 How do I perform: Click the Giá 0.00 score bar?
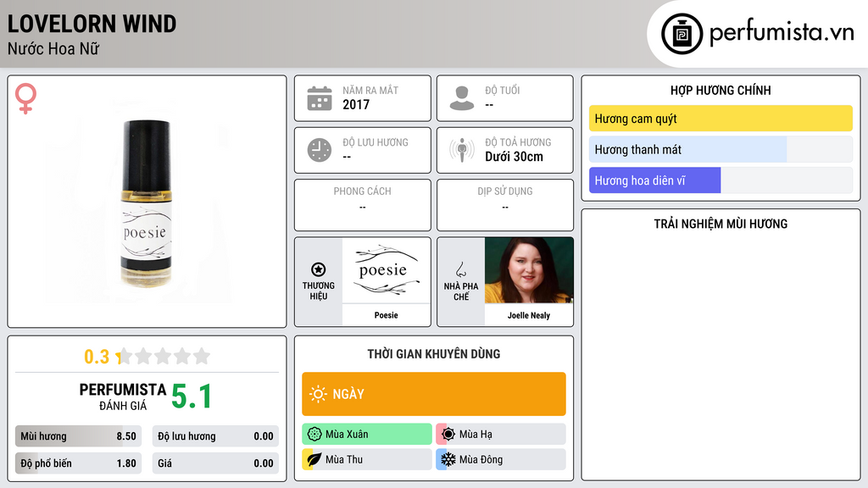point(215,463)
